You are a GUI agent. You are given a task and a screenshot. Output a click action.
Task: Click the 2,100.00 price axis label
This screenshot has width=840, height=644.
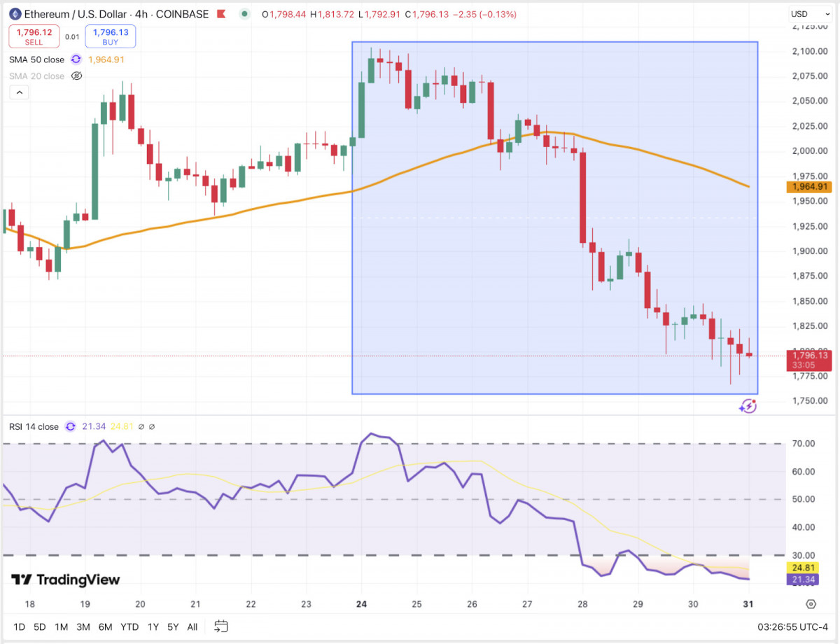click(809, 51)
